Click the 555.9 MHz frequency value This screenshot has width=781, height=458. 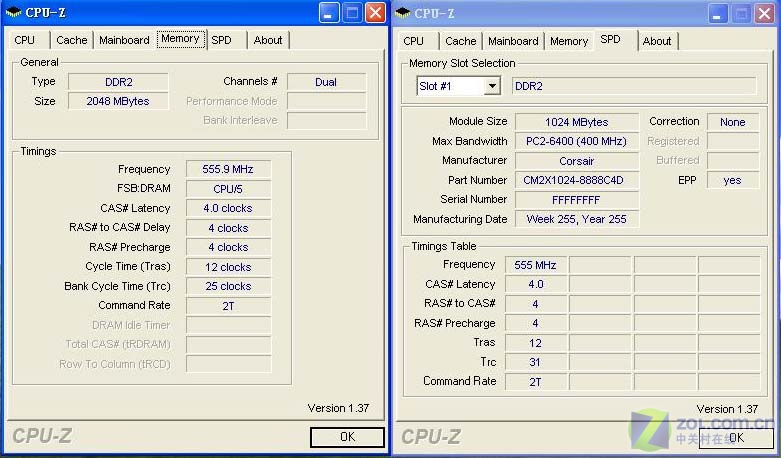(228, 169)
